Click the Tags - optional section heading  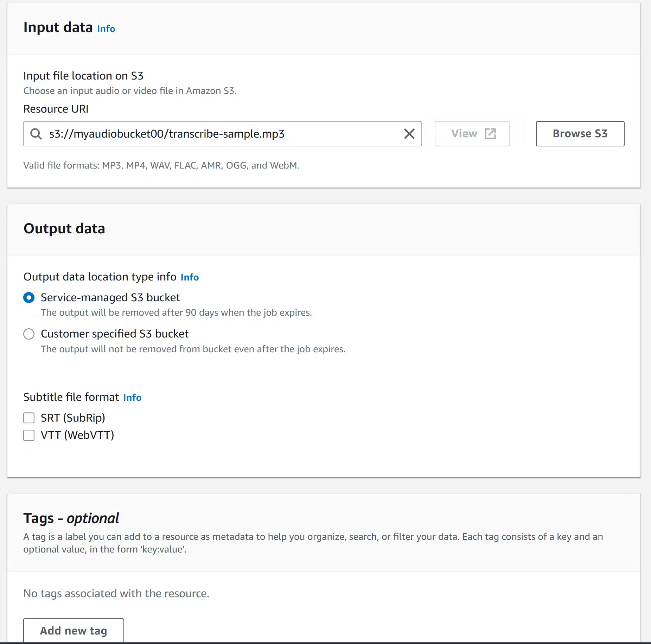[71, 518]
